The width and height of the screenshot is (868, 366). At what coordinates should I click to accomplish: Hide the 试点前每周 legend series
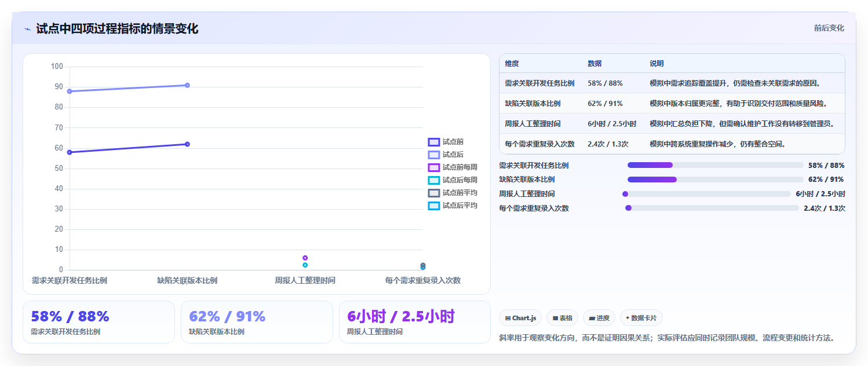[x=453, y=167]
